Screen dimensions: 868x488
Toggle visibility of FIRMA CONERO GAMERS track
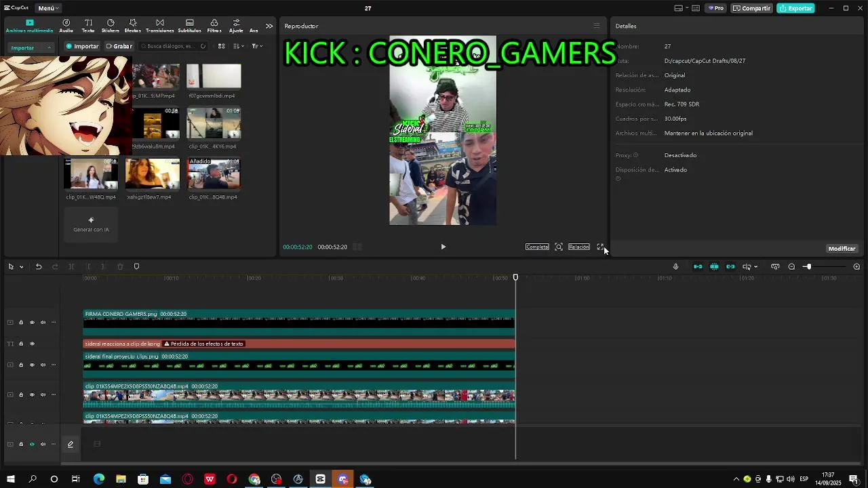pos(32,323)
